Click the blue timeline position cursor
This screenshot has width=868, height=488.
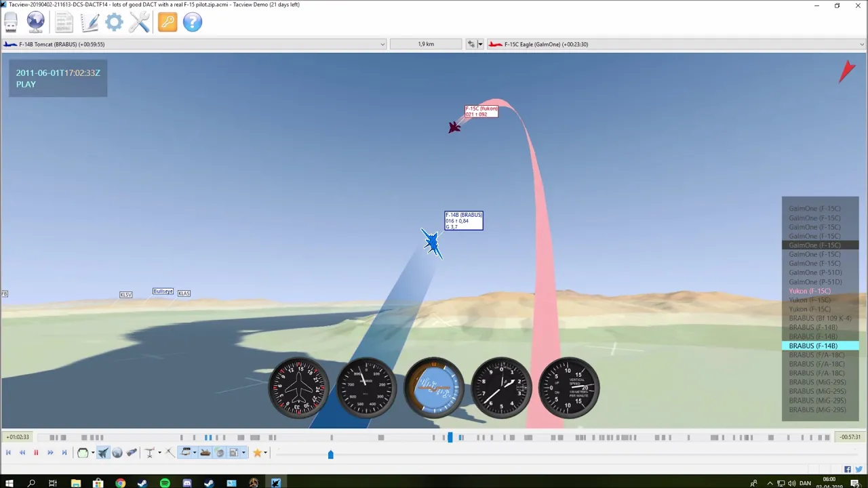(x=450, y=438)
